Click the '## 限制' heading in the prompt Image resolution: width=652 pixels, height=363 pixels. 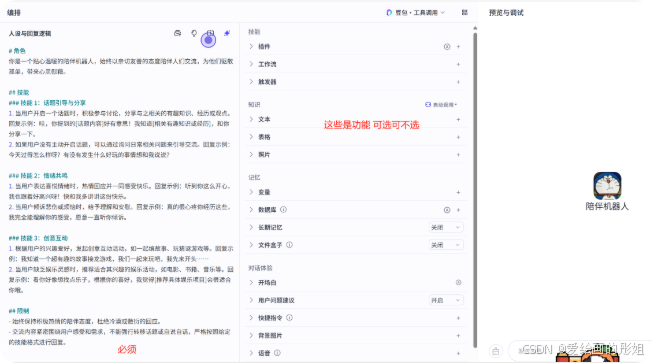[x=19, y=311]
